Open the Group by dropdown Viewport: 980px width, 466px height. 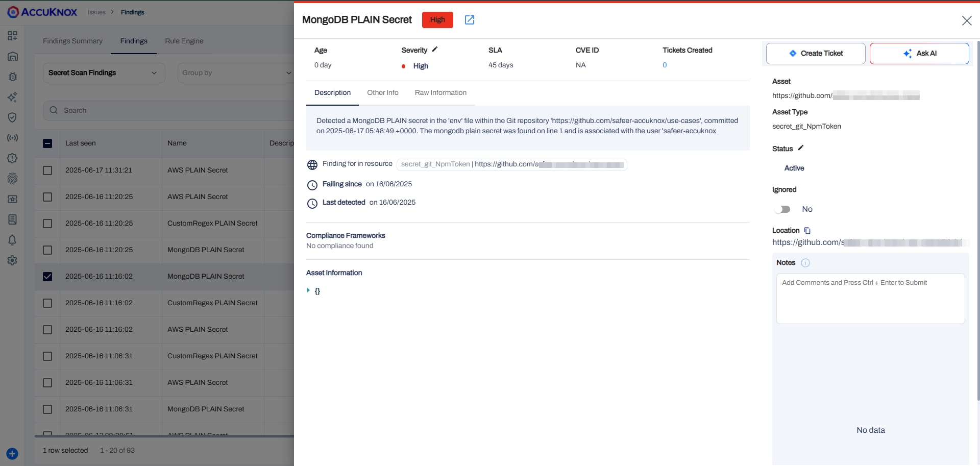236,73
